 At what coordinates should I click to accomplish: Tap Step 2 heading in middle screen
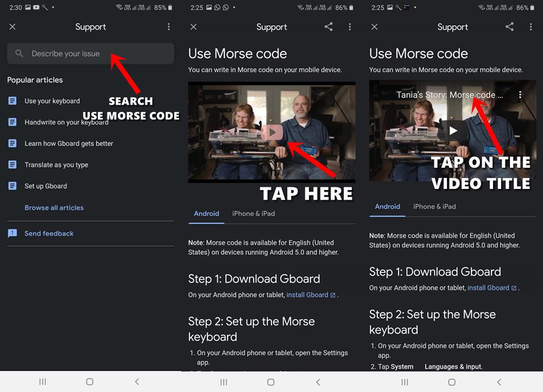251,329
